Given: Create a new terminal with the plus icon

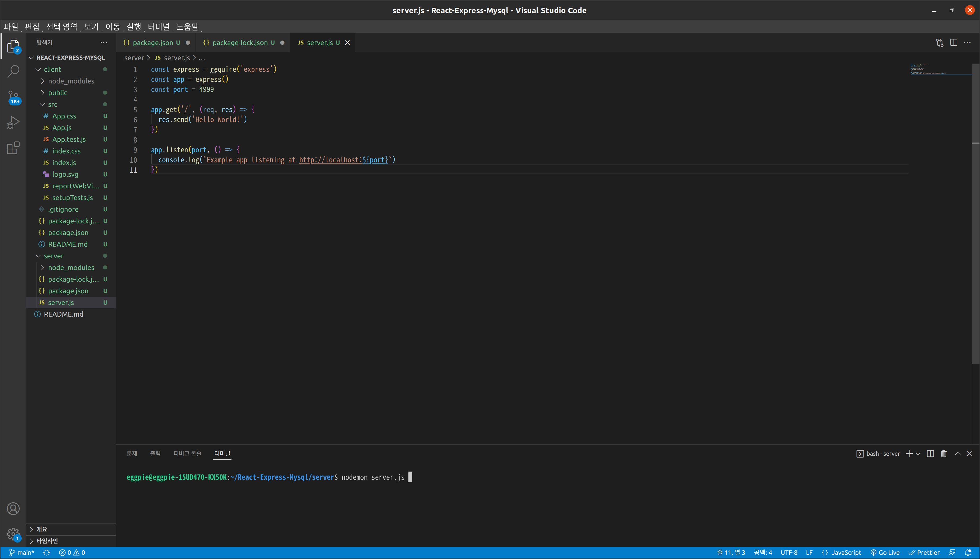Looking at the screenshot, I should click(x=909, y=453).
